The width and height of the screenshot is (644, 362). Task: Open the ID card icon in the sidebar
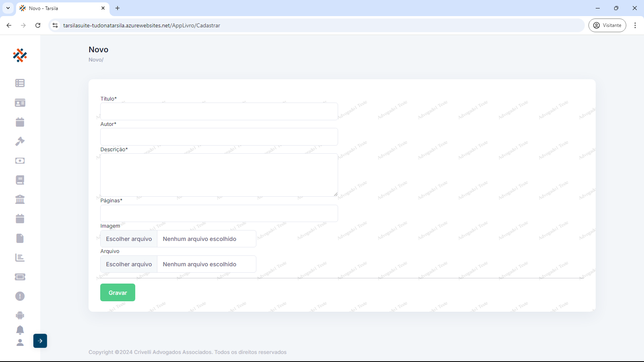(20, 103)
